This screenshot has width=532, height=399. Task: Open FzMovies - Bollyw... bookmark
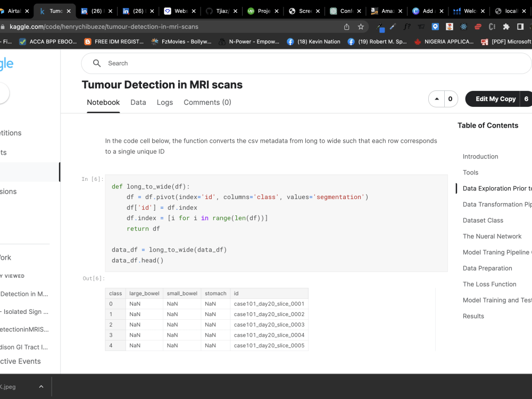tap(181, 41)
